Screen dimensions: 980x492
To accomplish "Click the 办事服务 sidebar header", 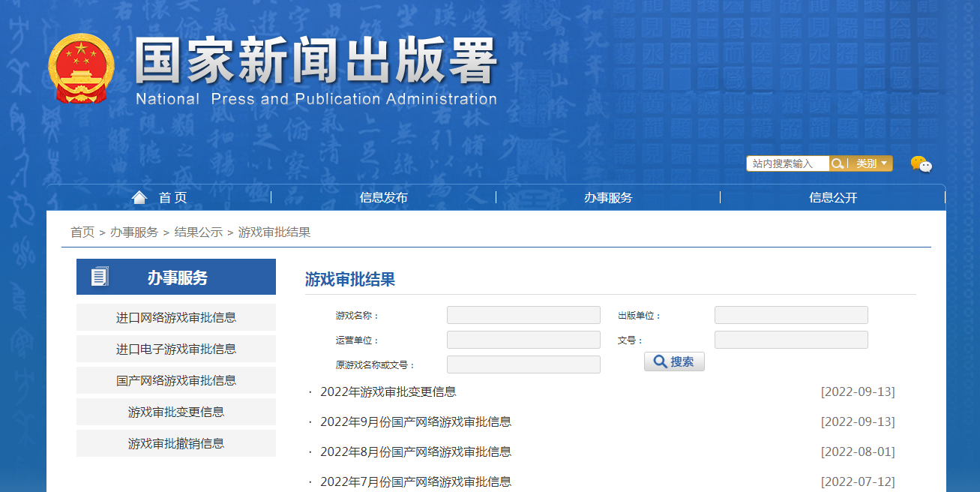I will pyautogui.click(x=176, y=277).
